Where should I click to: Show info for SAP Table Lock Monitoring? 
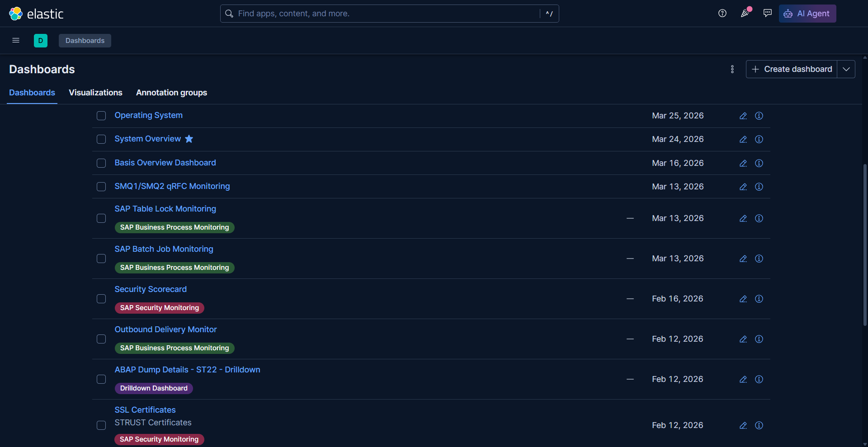[759, 218]
